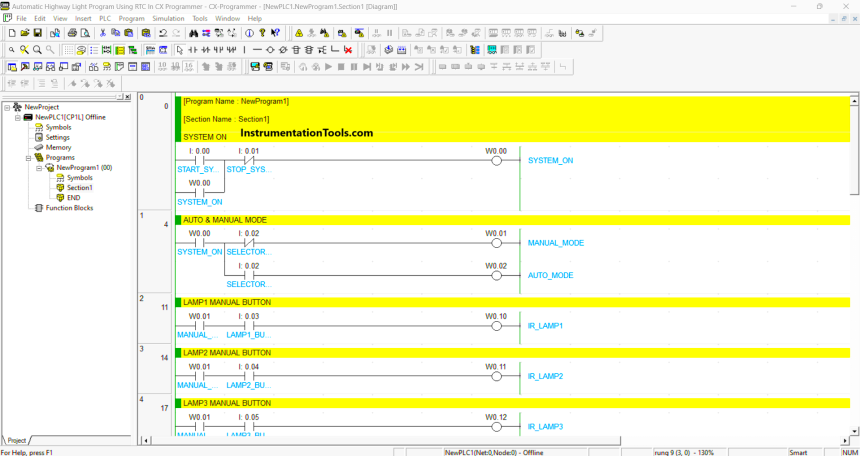Toggle Show Rung Annotations list icon
The height and width of the screenshot is (456, 860).
coord(94,50)
